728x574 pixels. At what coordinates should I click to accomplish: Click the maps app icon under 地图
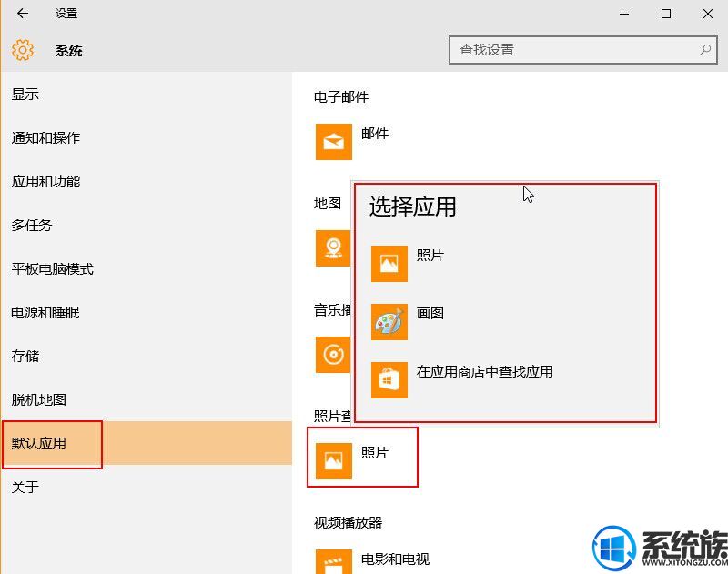click(x=333, y=247)
